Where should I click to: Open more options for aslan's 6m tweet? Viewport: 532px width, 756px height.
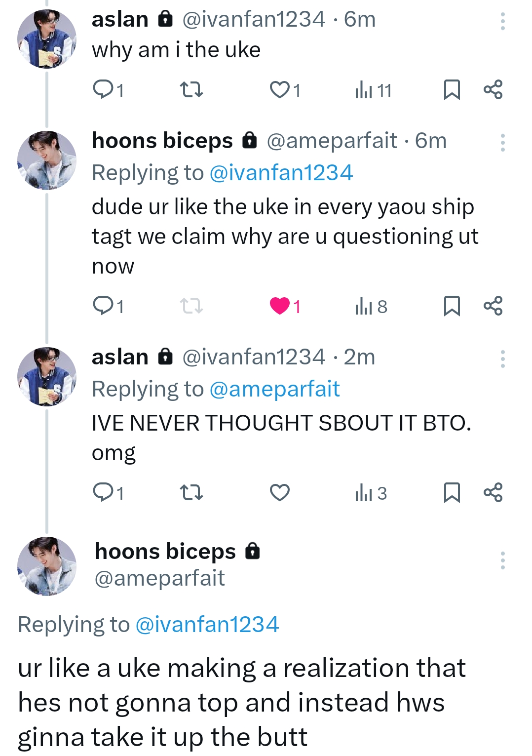(x=502, y=21)
